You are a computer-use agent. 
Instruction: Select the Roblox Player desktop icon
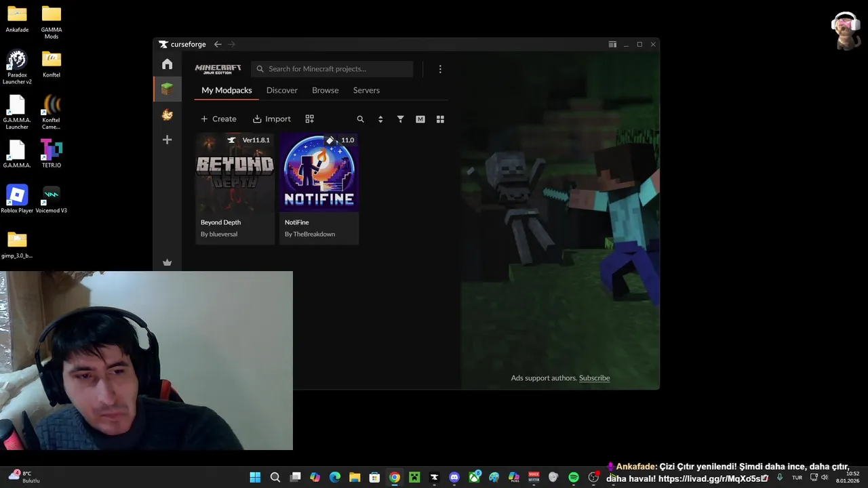17,199
